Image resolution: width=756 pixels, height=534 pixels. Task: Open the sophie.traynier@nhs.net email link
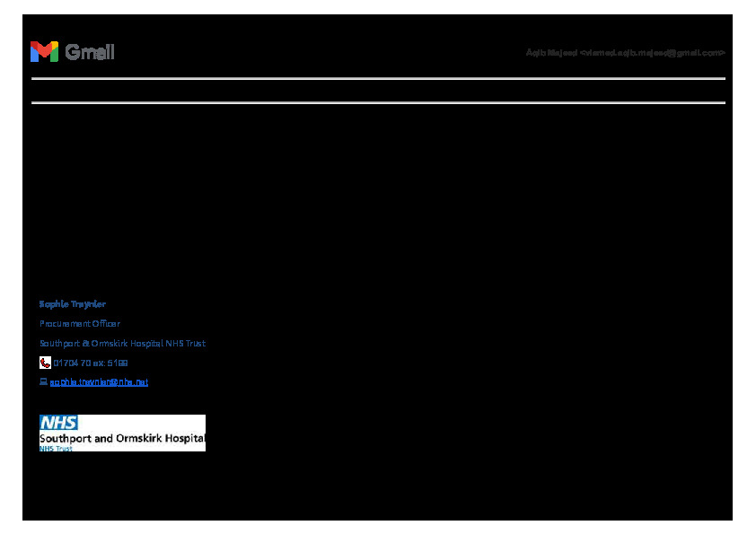[99, 382]
